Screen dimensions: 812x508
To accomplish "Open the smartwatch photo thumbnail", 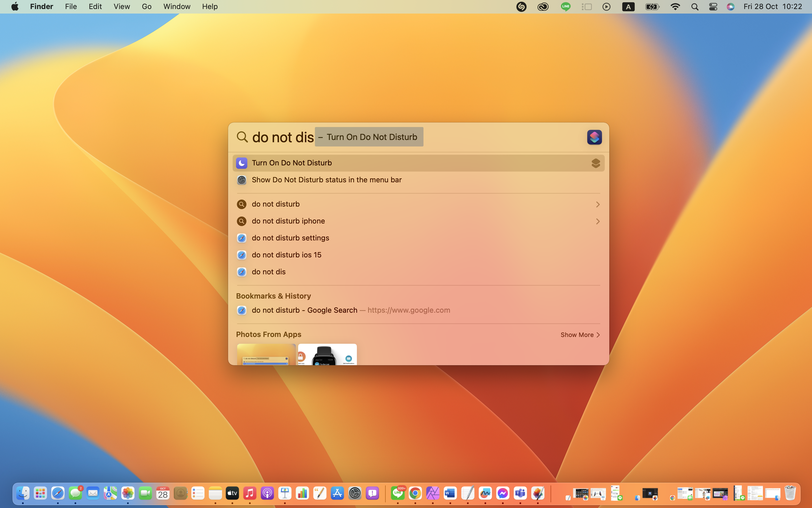I will 327,354.
